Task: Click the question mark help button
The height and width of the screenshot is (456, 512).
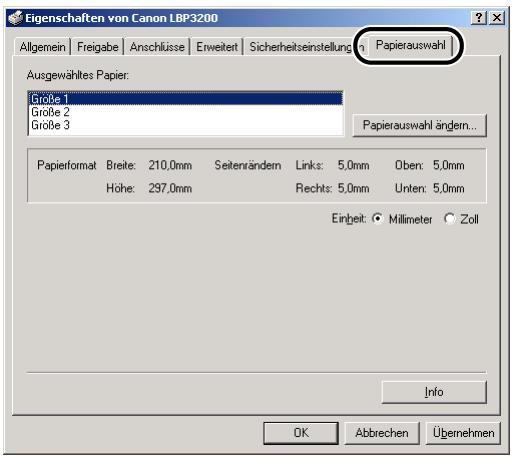Action: pos(479,18)
